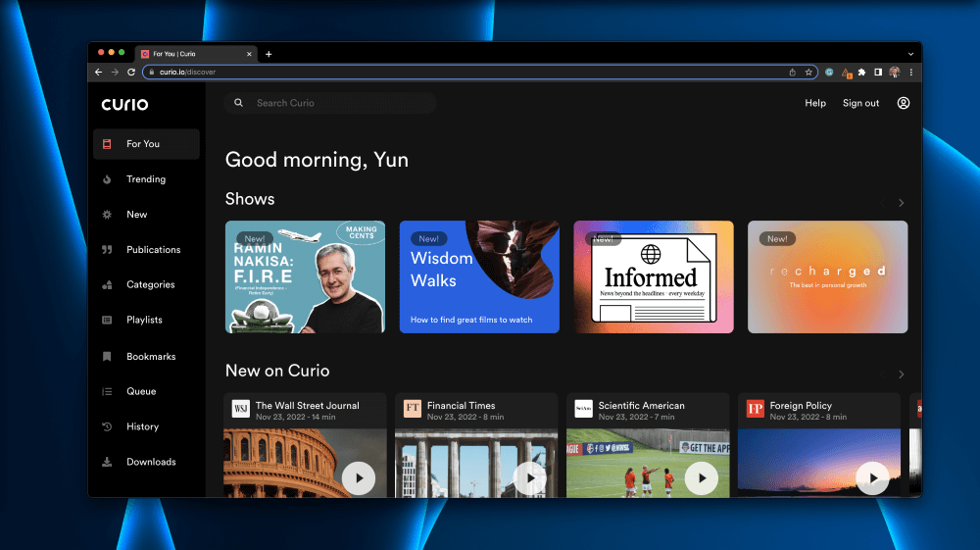Open the browser extensions puzzle icon
Screen dimensions: 980x550
[861, 72]
